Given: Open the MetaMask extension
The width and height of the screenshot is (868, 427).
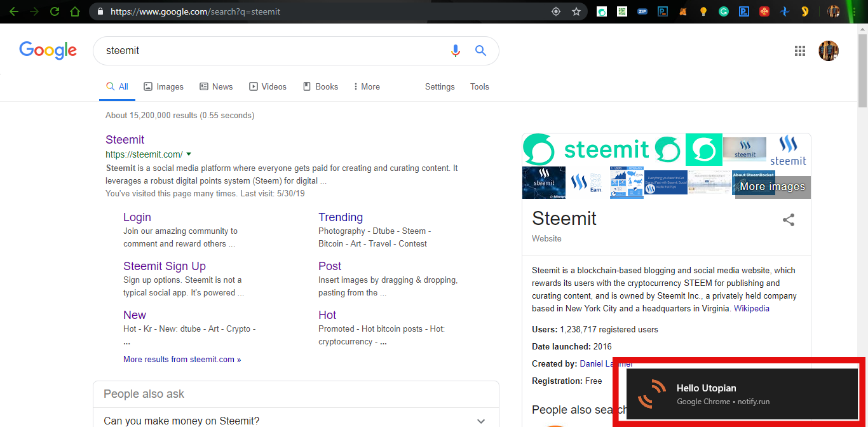Looking at the screenshot, I should [x=682, y=11].
